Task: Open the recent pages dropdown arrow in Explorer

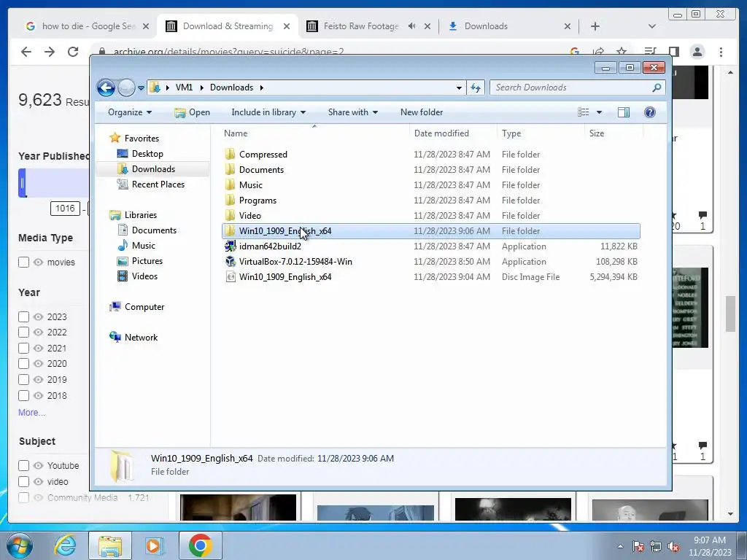Action: coord(141,88)
